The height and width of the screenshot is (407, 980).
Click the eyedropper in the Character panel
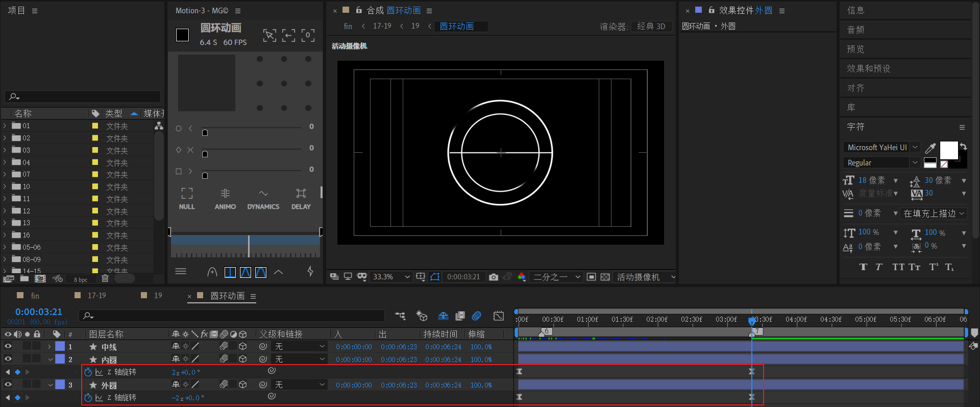930,148
